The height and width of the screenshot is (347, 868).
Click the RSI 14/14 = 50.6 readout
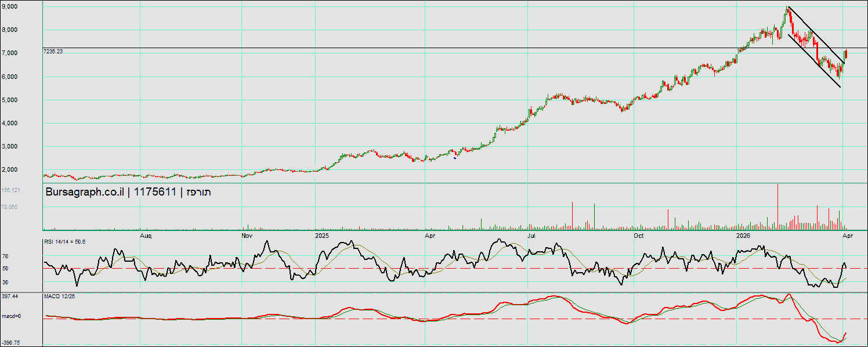65,241
